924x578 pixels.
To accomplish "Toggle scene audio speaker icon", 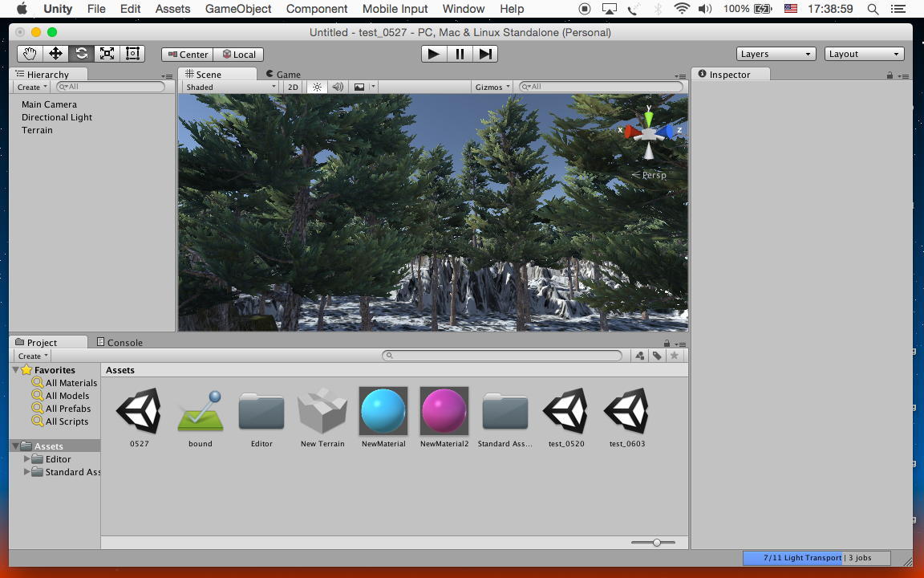I will click(x=338, y=87).
